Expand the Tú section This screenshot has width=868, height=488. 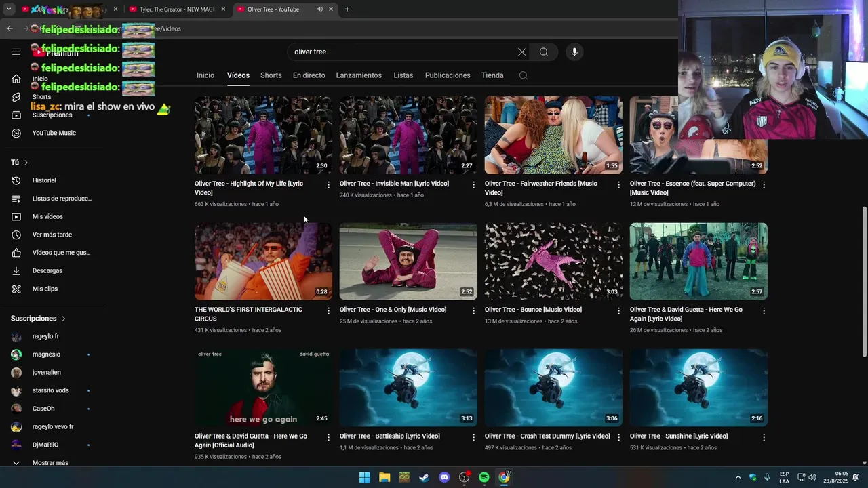pos(20,163)
